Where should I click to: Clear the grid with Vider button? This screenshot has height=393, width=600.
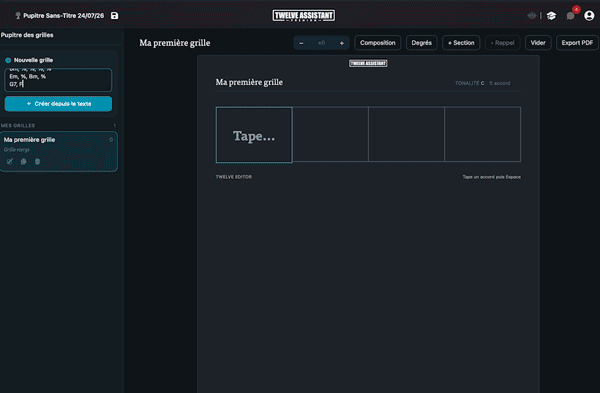pyautogui.click(x=538, y=43)
